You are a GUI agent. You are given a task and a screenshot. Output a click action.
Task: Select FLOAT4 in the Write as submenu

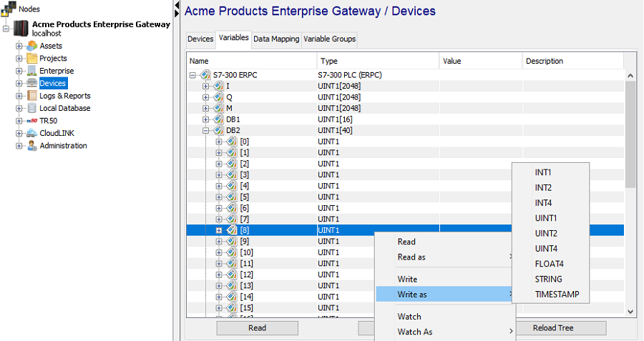[x=550, y=264]
